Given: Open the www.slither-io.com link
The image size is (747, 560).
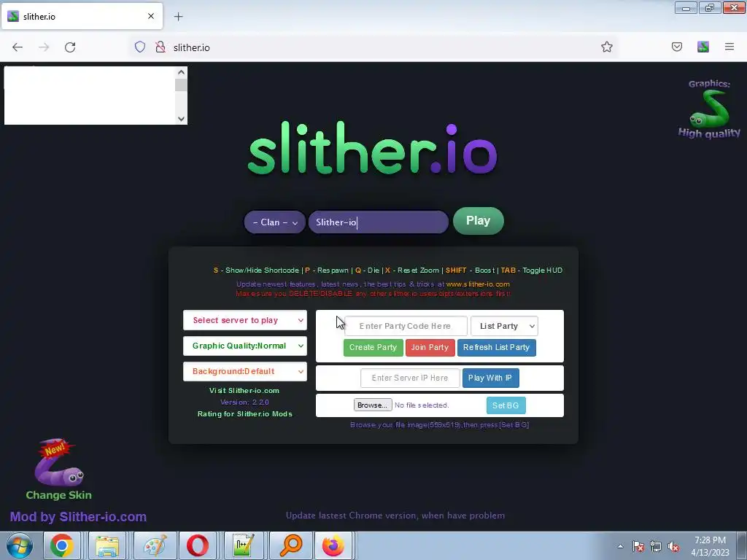Looking at the screenshot, I should coord(478,284).
